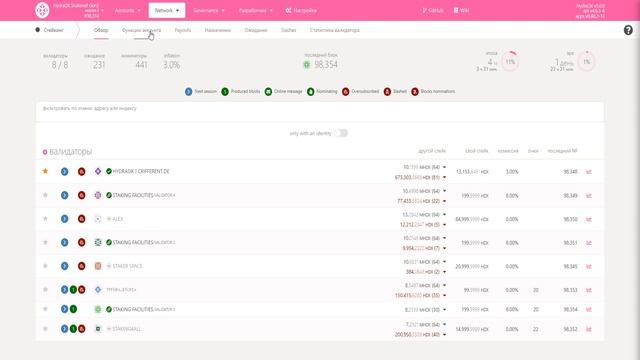The height and width of the screenshot is (360, 640).
Task: Click the next-session badge in HYDRASIK row
Action: point(64,171)
